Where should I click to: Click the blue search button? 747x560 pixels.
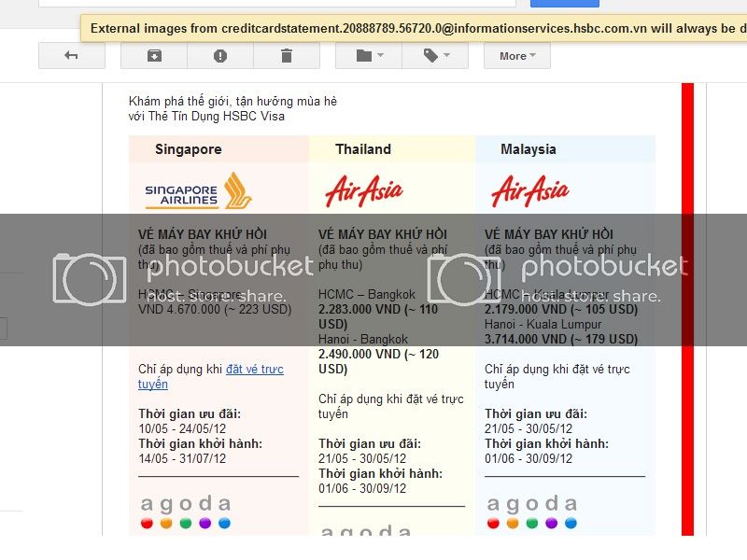coord(565,4)
